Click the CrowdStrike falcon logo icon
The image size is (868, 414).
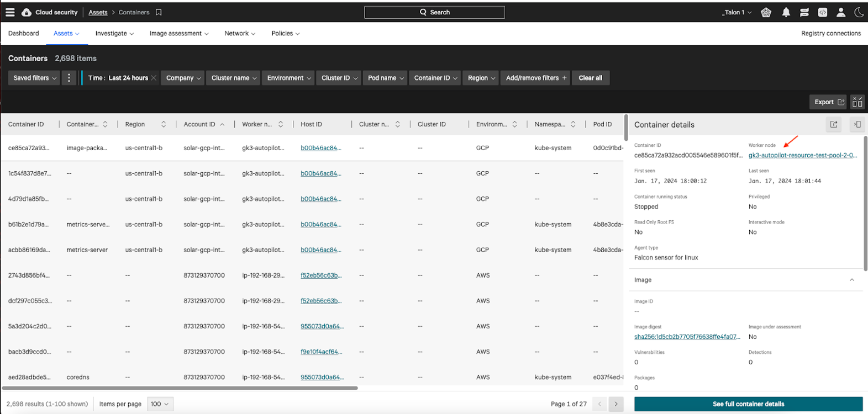(27, 12)
